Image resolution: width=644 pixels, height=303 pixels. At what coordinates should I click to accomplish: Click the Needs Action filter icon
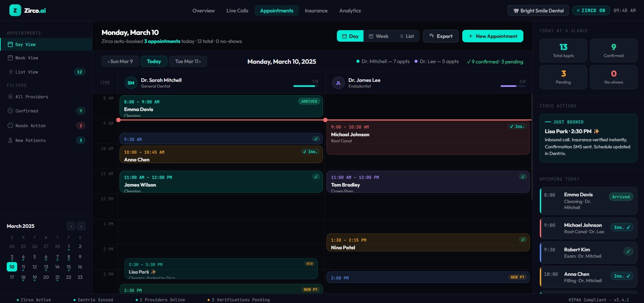click(10, 125)
